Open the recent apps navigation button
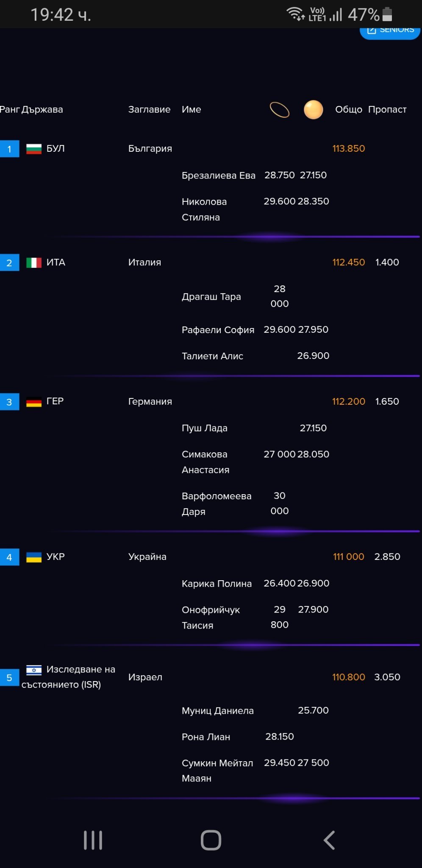 (93, 840)
